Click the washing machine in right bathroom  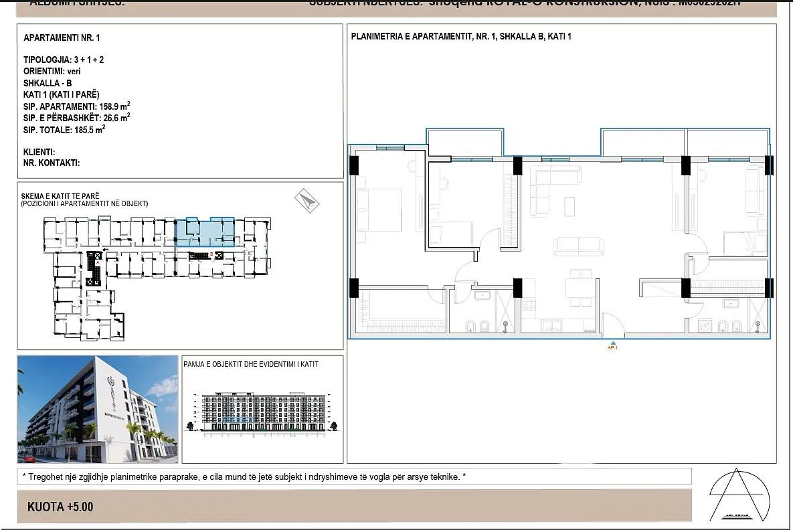[706, 325]
